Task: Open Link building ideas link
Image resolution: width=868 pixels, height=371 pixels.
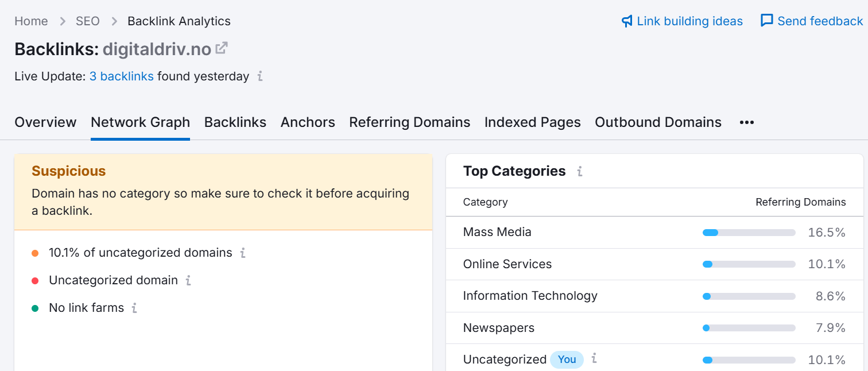Action: click(x=690, y=21)
